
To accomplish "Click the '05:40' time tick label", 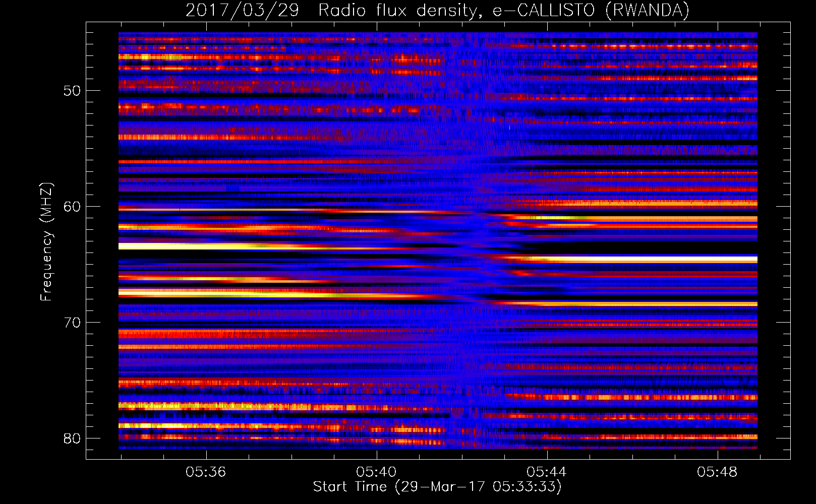I will click(x=376, y=472).
